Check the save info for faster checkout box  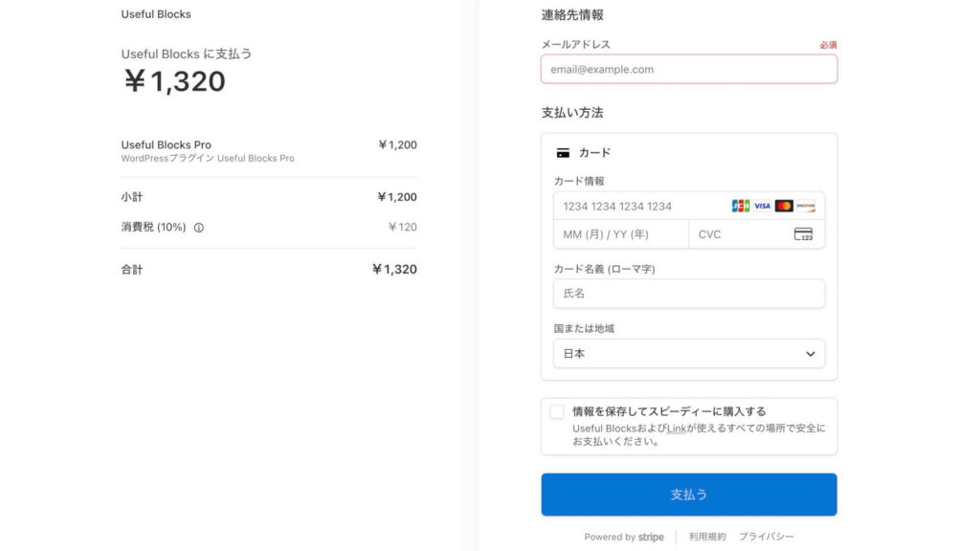pyautogui.click(x=557, y=412)
